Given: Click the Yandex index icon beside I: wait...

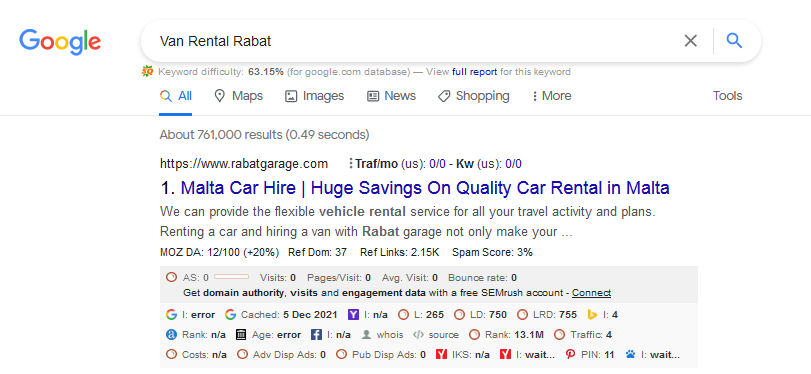Looking at the screenshot, I should click(505, 355).
